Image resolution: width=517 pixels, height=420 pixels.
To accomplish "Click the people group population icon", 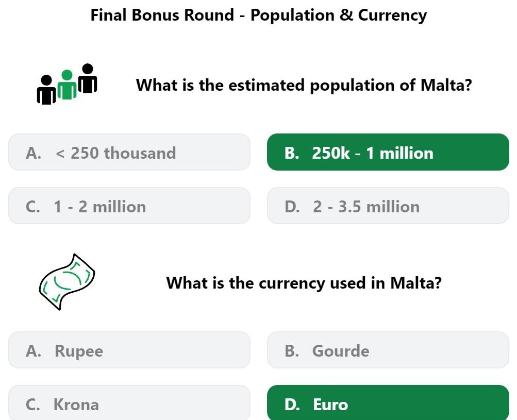I will [67, 84].
